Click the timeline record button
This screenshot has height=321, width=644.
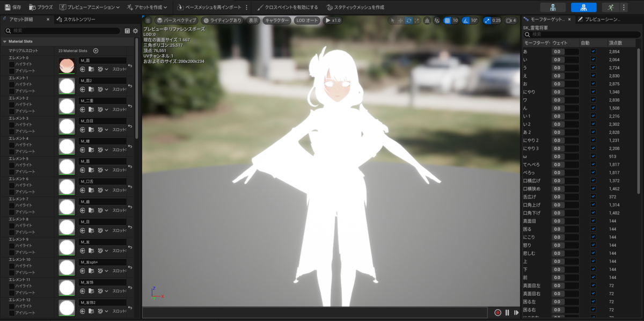497,312
